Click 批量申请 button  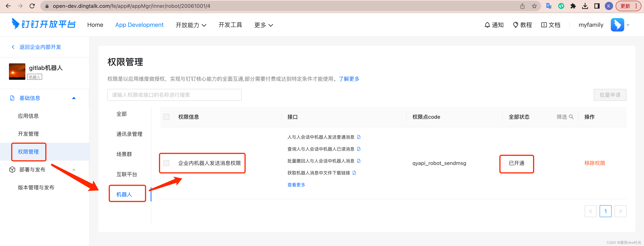610,95
